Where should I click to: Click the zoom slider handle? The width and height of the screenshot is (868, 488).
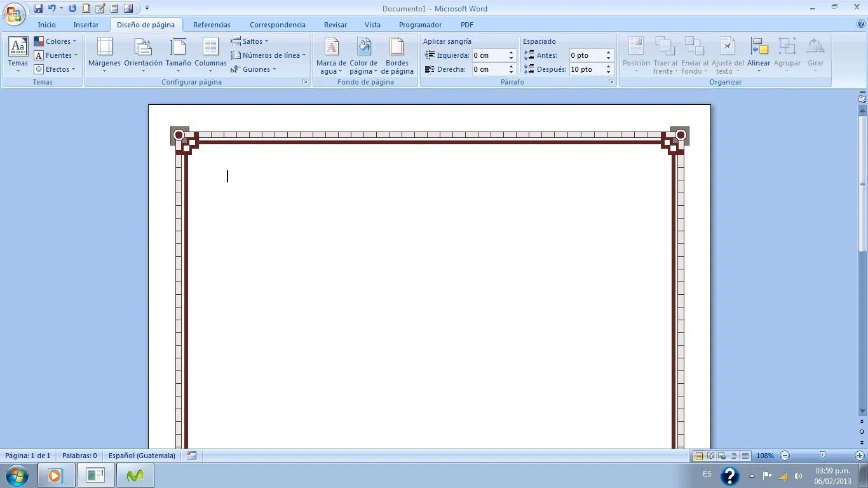tap(822, 456)
